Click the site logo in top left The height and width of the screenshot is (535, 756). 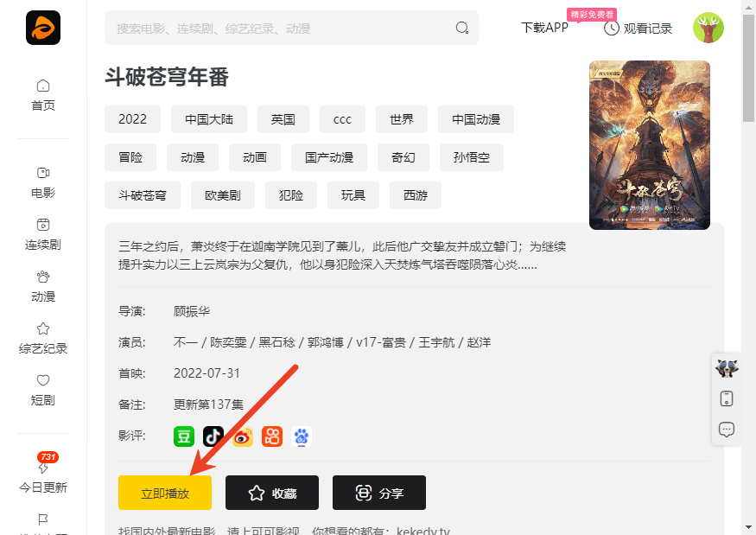coord(41,28)
